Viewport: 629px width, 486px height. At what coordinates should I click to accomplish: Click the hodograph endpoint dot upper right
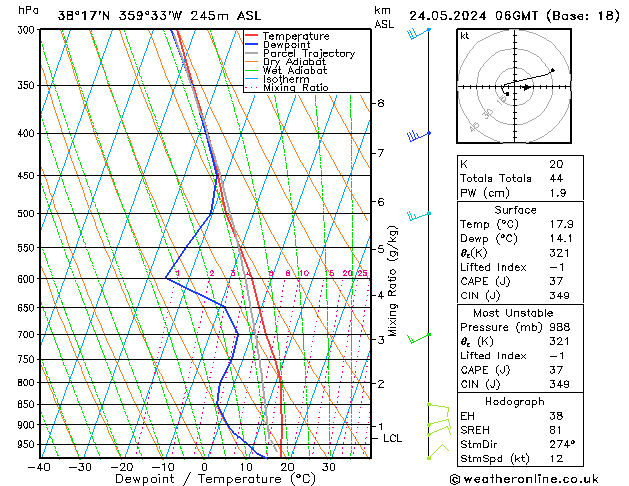pyautogui.click(x=553, y=70)
